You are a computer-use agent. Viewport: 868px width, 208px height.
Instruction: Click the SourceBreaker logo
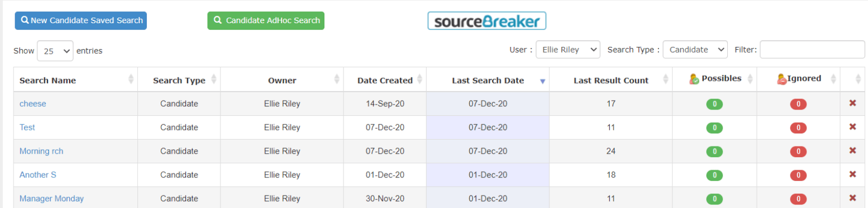(487, 21)
